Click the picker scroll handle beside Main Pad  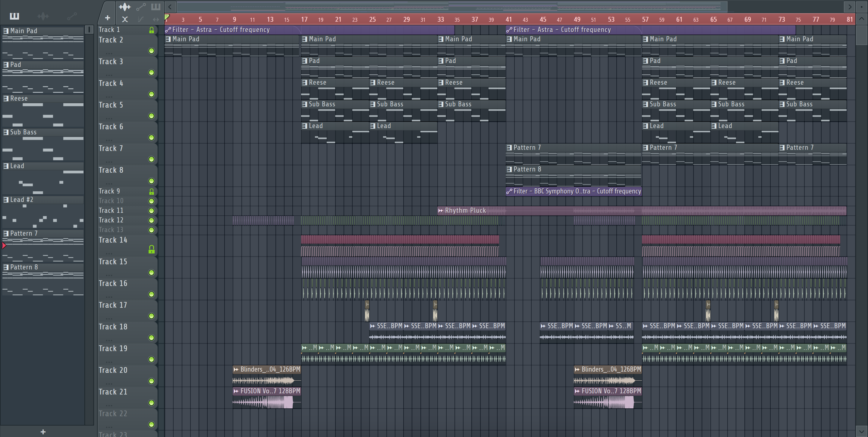pyautogui.click(x=89, y=30)
